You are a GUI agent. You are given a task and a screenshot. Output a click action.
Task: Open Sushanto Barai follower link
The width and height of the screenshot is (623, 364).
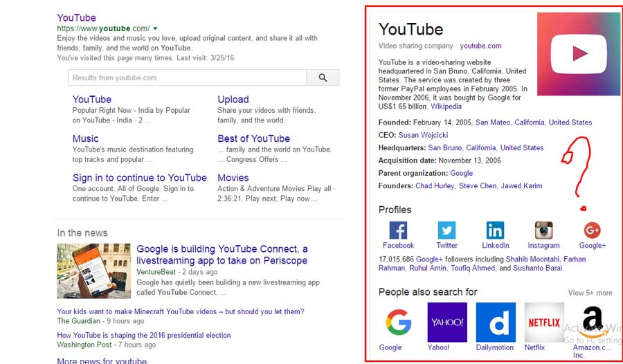[538, 269]
